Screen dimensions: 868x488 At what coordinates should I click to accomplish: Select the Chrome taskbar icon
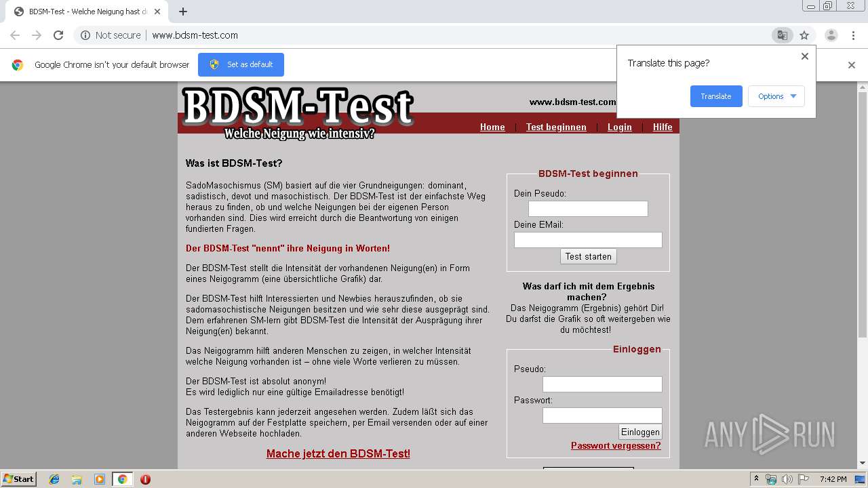tap(122, 479)
